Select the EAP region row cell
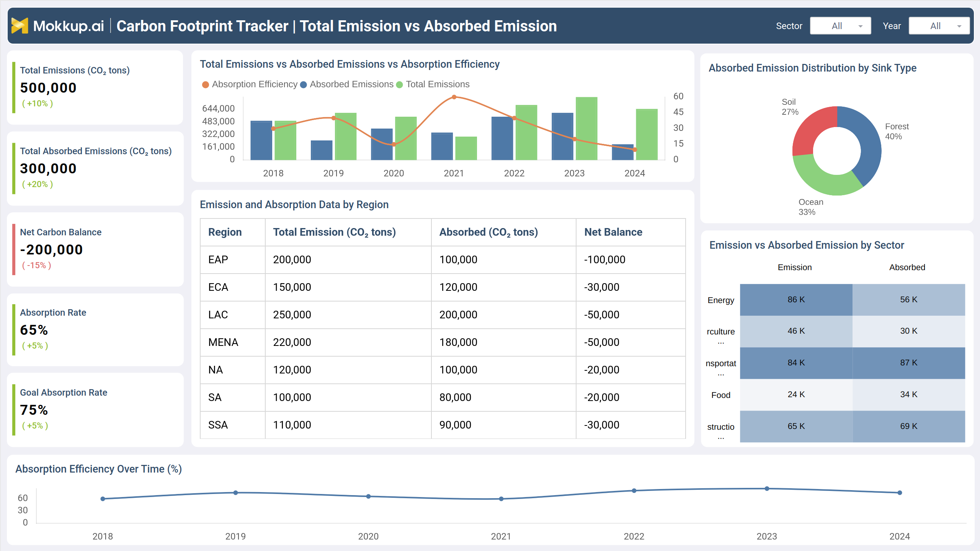980x551 pixels. pos(233,259)
